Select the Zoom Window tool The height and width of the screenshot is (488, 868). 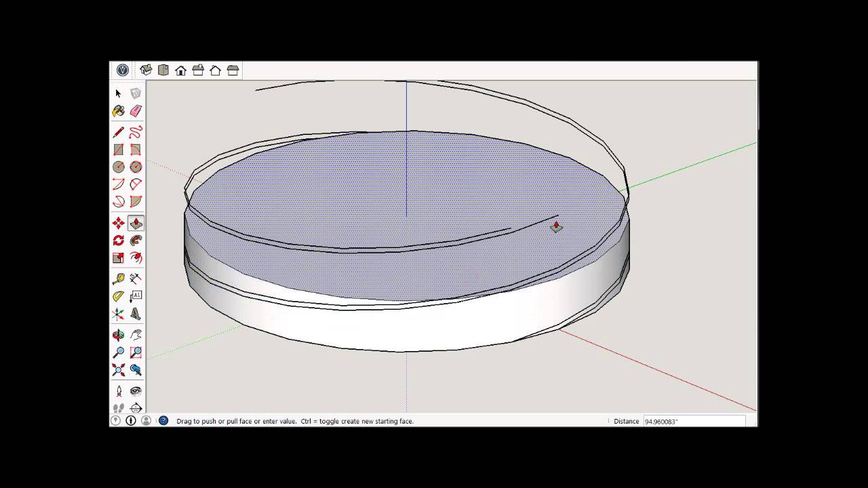[x=136, y=352]
